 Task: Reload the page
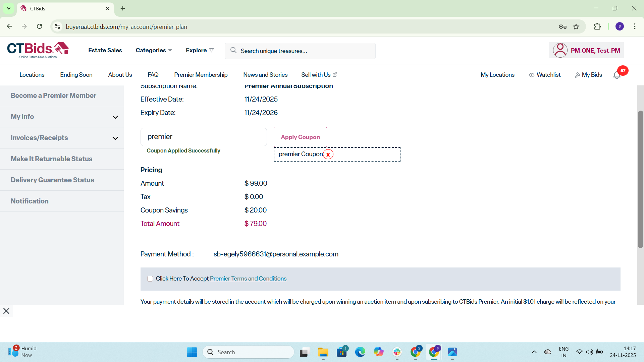tap(40, 27)
